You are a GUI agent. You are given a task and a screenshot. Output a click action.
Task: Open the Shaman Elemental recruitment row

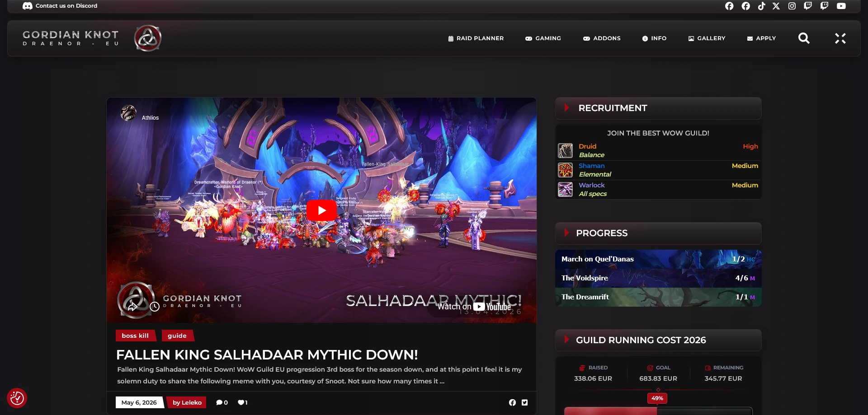point(658,170)
